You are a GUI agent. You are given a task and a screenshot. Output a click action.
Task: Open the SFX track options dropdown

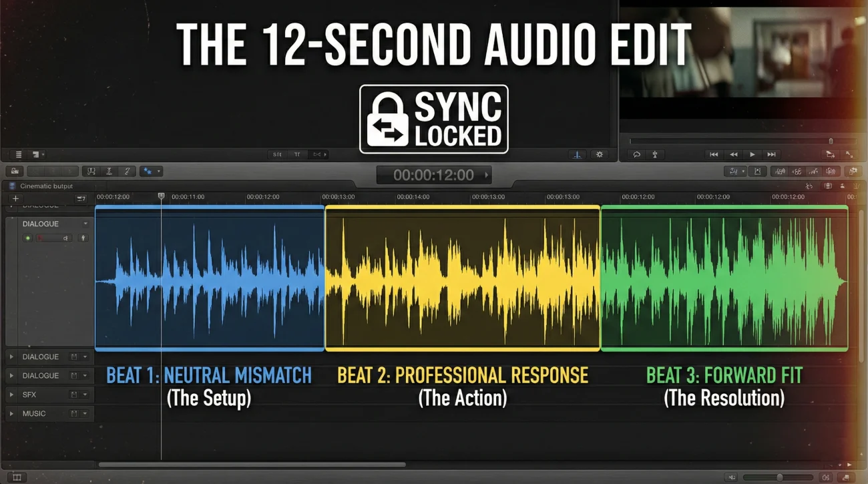[x=85, y=395]
